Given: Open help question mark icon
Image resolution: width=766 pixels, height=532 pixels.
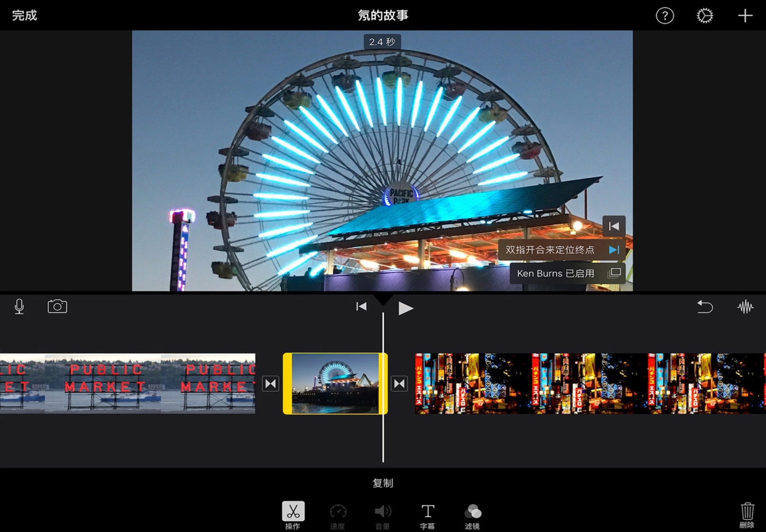Looking at the screenshot, I should (x=665, y=16).
